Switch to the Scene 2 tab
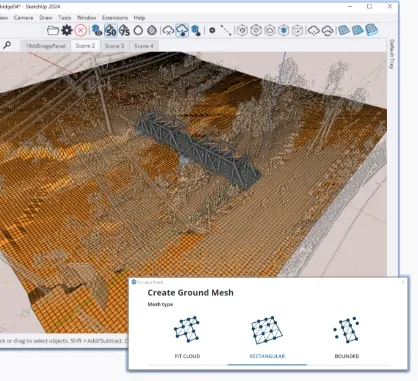418x381 pixels. click(x=85, y=46)
